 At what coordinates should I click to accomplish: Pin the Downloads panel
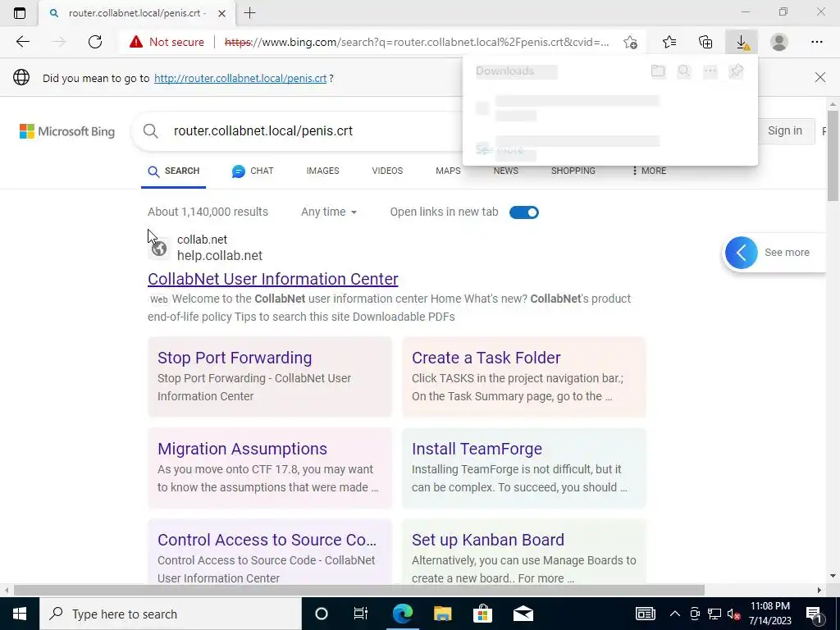[x=736, y=71]
